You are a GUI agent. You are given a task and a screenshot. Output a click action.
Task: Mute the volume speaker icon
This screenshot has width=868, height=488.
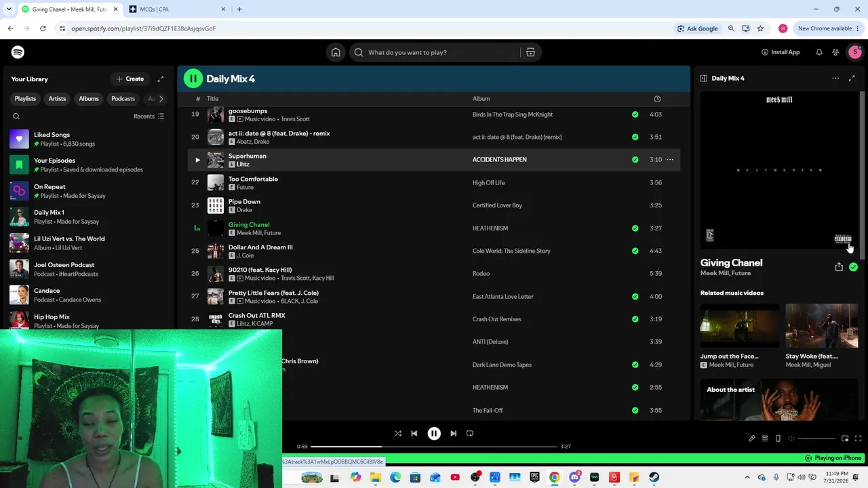pyautogui.click(x=791, y=439)
